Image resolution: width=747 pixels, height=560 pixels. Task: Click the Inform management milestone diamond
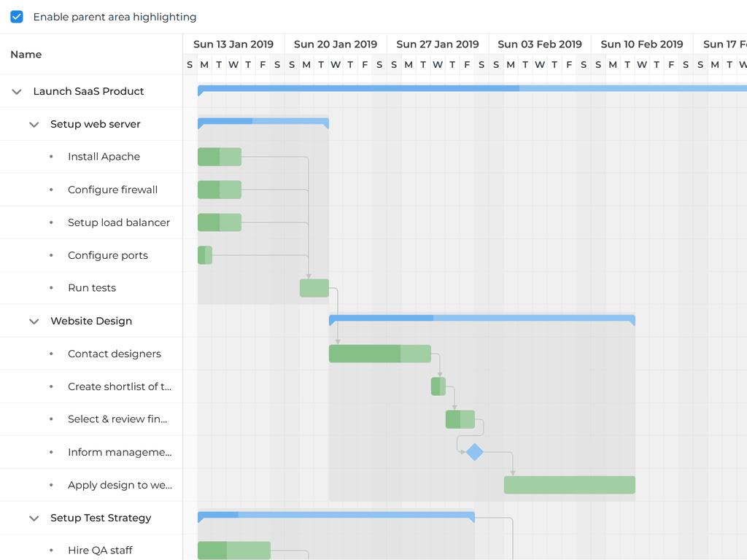[475, 452]
